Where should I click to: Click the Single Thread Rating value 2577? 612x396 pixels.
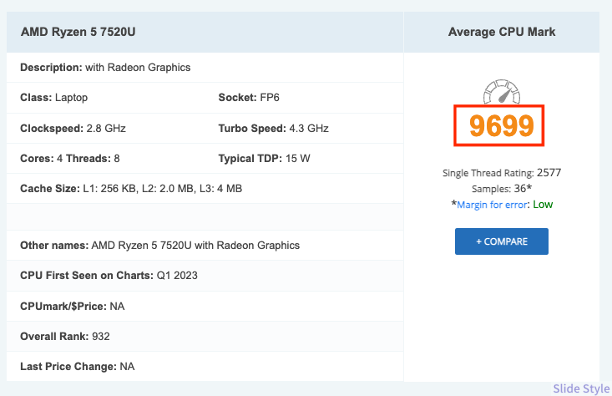click(549, 173)
